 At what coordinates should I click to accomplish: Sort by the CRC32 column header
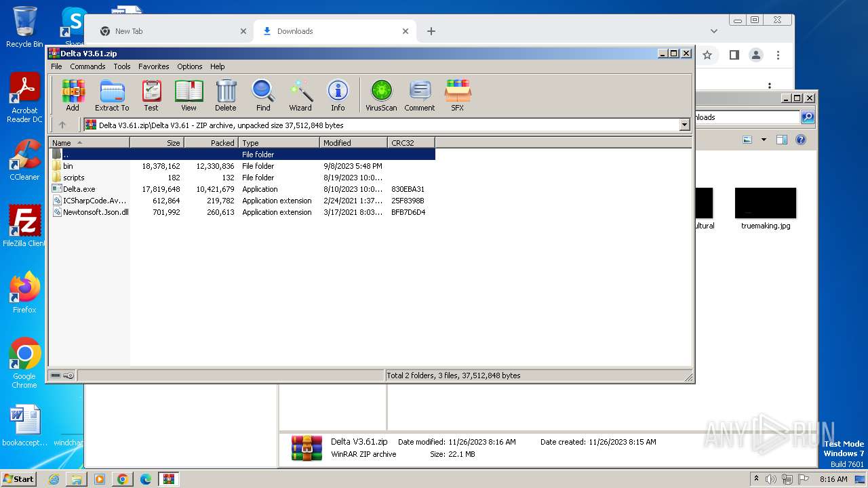pyautogui.click(x=411, y=143)
